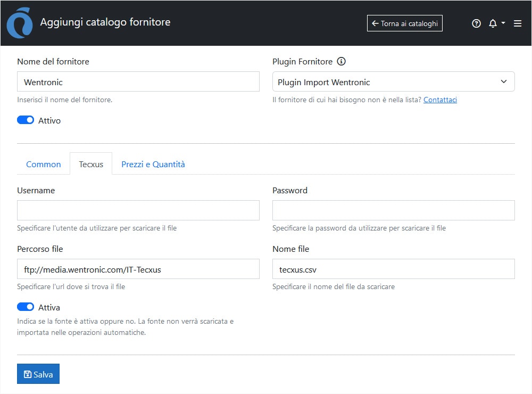Click into the Username field
The height and width of the screenshot is (394, 532).
pos(138,210)
